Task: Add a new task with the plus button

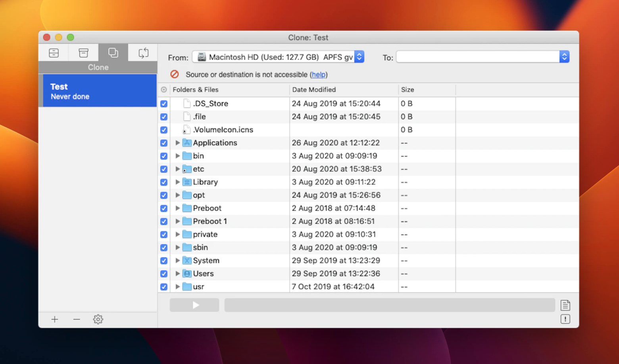Action: click(x=54, y=319)
